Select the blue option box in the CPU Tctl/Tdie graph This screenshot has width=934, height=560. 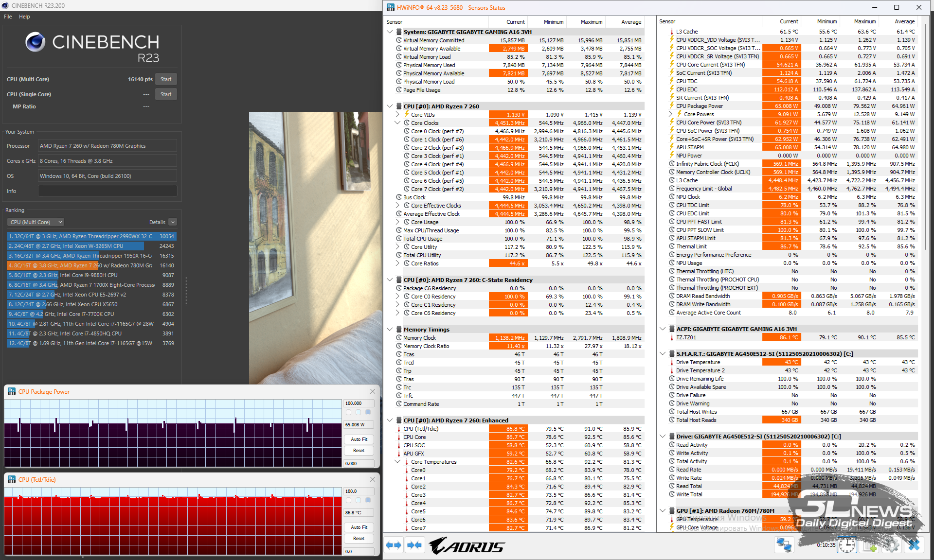(368, 500)
